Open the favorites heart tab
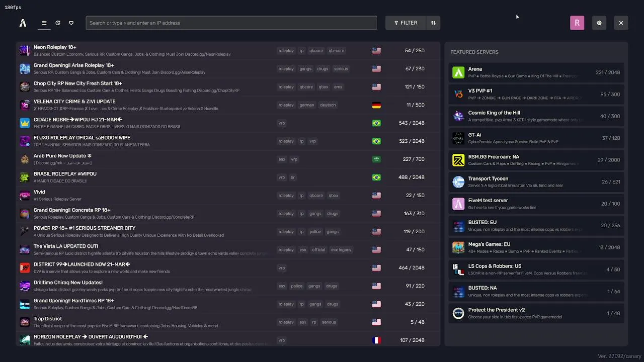 (x=71, y=23)
